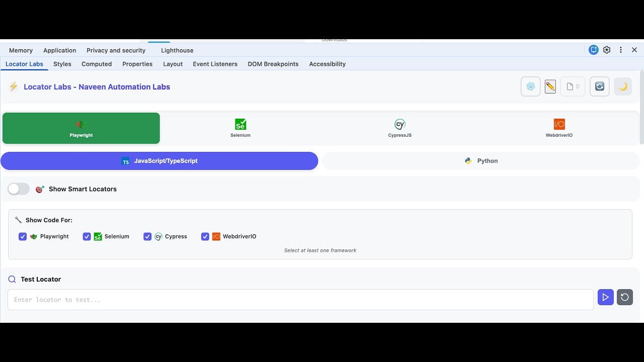Uncheck the Playwright code checkbox
The width and height of the screenshot is (644, 362).
23,236
